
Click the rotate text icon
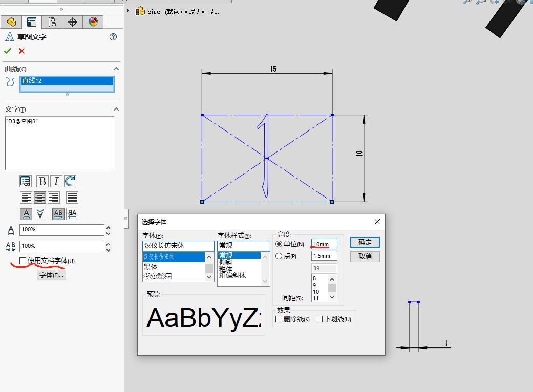(x=70, y=181)
